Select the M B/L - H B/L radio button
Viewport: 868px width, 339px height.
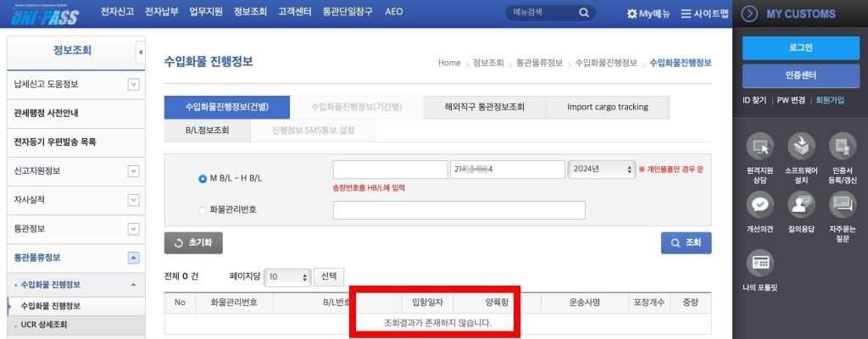202,179
